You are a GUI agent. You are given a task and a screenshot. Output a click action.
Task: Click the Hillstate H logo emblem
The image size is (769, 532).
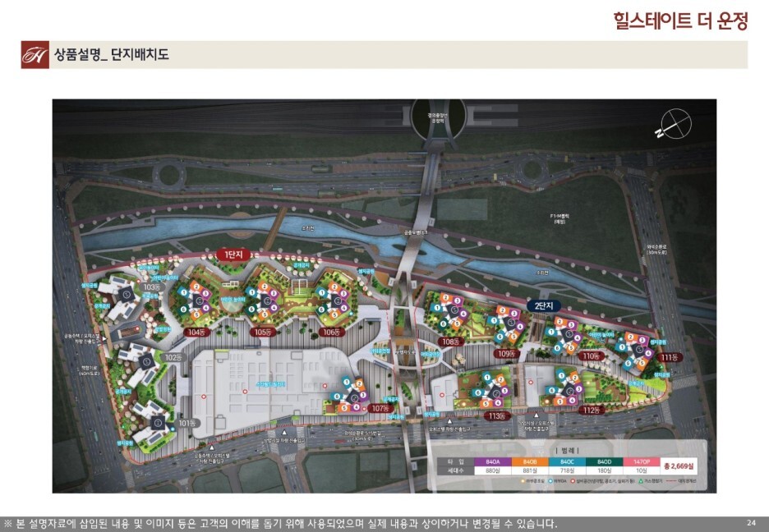[x=35, y=54]
